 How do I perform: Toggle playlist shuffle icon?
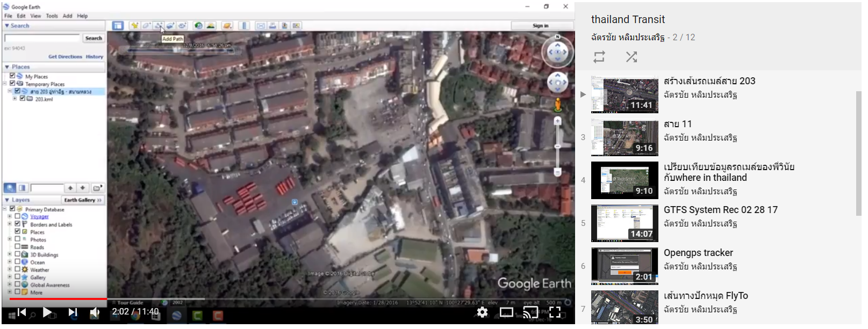[632, 56]
